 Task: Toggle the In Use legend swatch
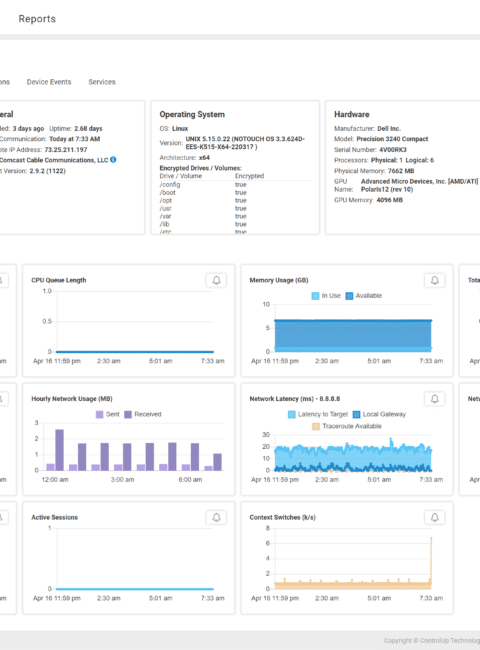point(315,296)
